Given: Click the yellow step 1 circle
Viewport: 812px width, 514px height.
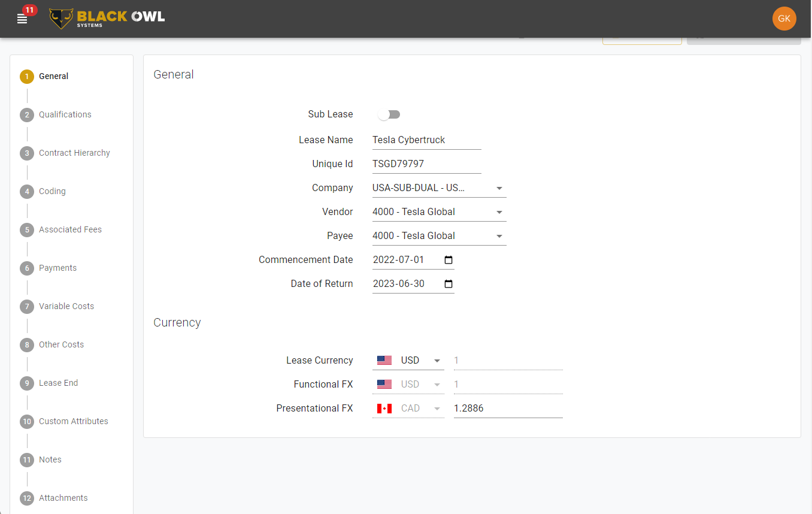Looking at the screenshot, I should pyautogui.click(x=27, y=77).
